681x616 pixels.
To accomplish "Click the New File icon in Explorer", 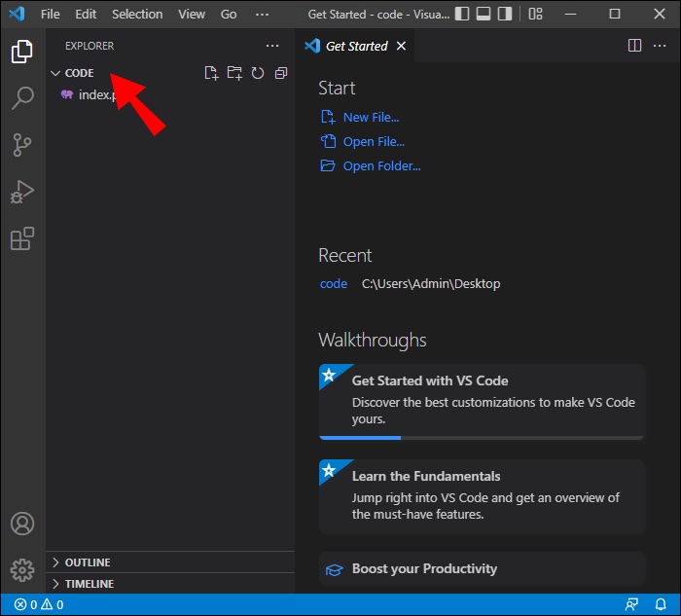I will (x=211, y=73).
